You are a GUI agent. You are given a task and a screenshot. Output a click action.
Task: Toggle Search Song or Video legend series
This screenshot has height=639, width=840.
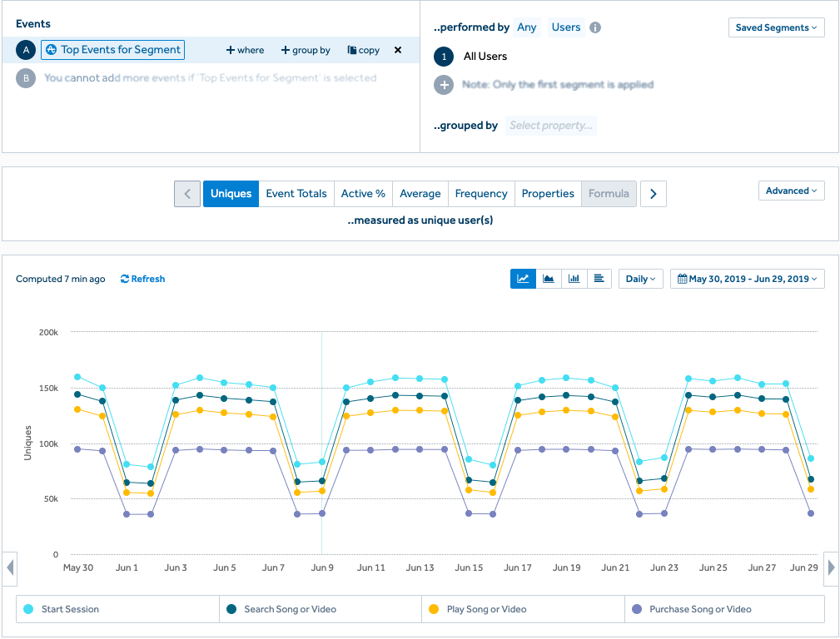(x=290, y=609)
